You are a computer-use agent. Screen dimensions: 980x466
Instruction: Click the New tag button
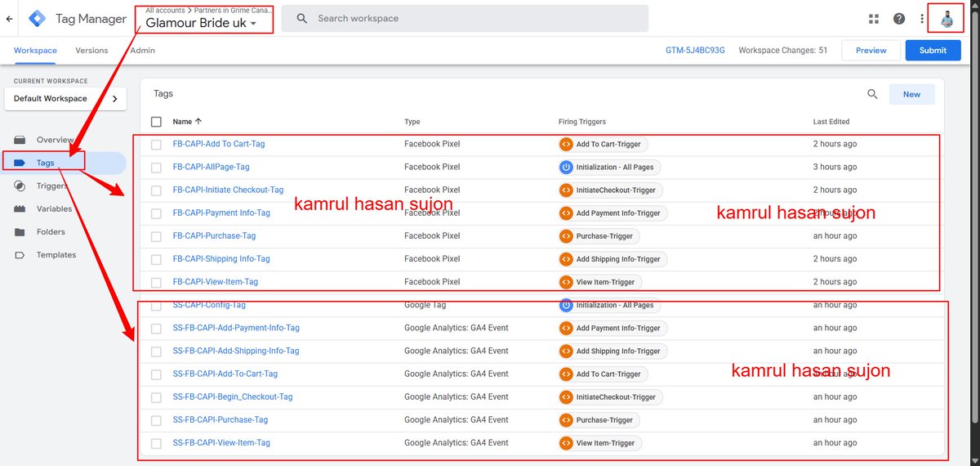(x=911, y=94)
